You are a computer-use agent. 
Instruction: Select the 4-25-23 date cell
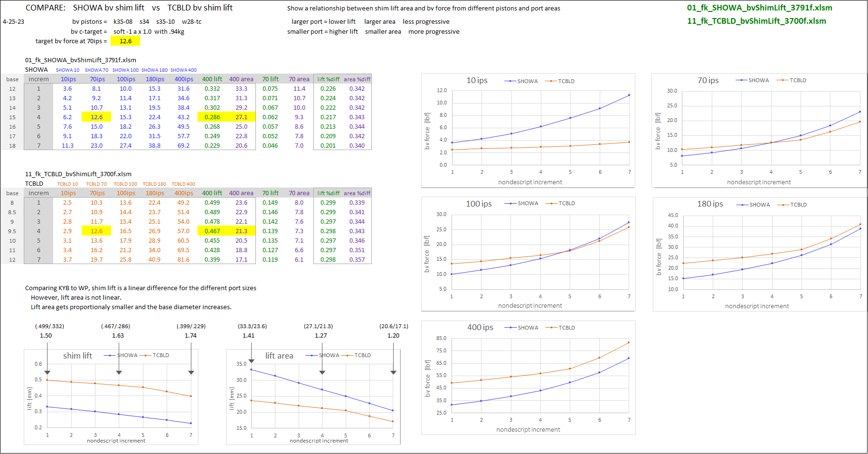tap(13, 22)
